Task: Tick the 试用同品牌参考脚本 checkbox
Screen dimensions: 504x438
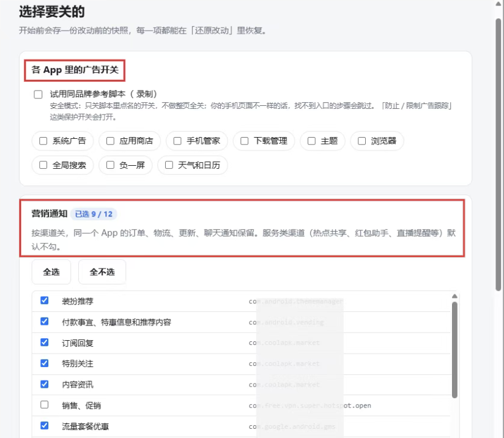Action: [x=38, y=95]
